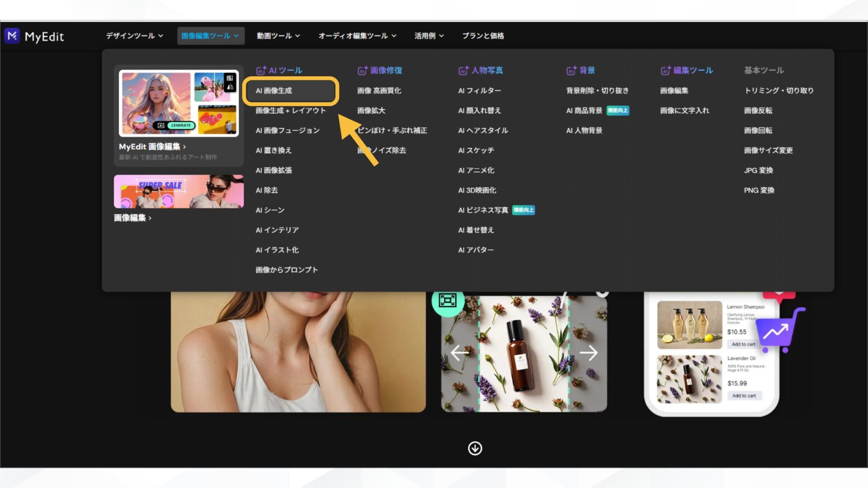868x488 pixels.
Task: Click the 背景 category icon
Action: 571,70
